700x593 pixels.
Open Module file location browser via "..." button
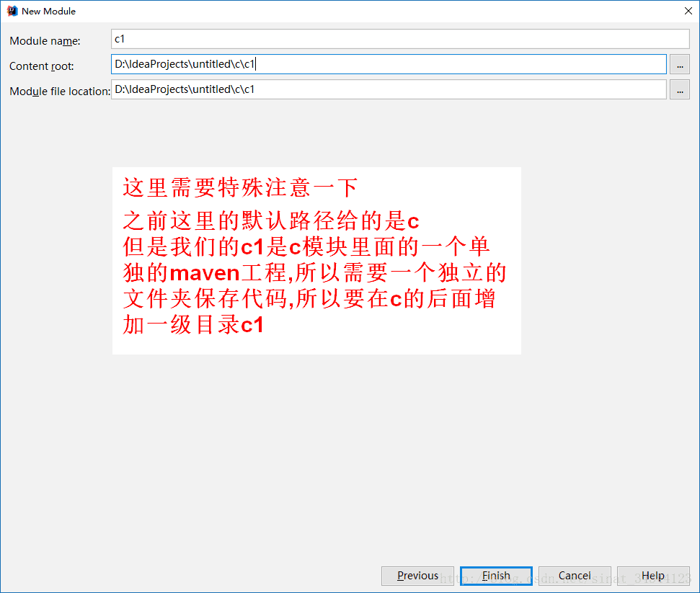tap(678, 89)
